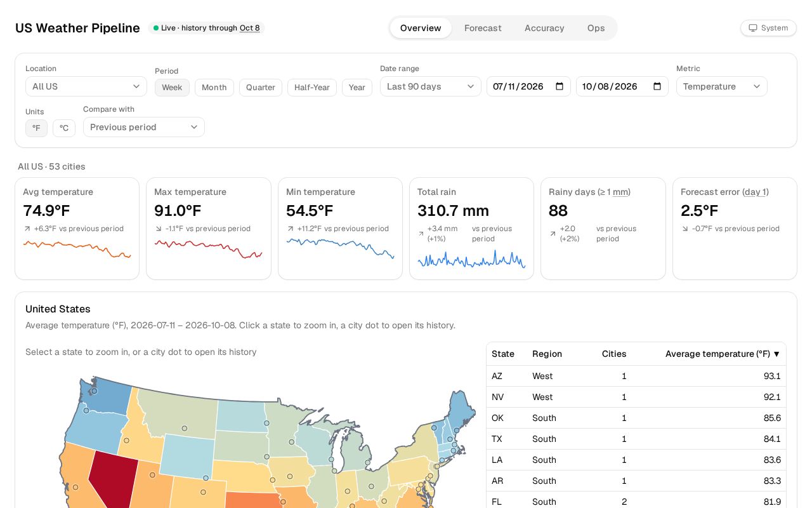Click the green Live status dot
The image size is (812, 508).
point(156,28)
